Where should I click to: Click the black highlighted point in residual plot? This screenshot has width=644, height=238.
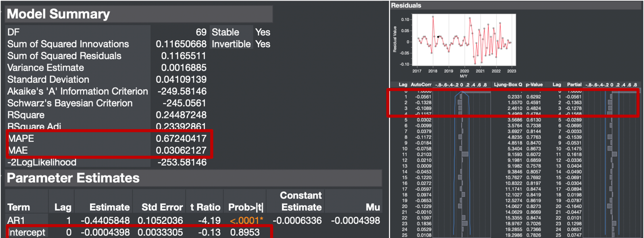pos(439,36)
